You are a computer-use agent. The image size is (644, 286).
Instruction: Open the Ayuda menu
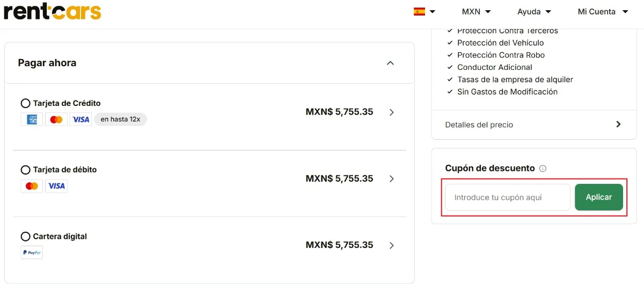click(x=534, y=11)
